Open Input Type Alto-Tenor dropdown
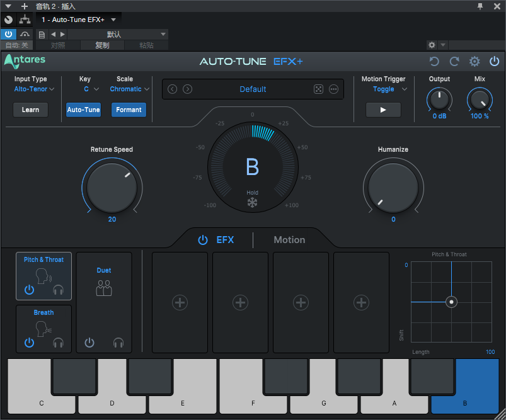This screenshot has height=420, width=506. pyautogui.click(x=34, y=89)
